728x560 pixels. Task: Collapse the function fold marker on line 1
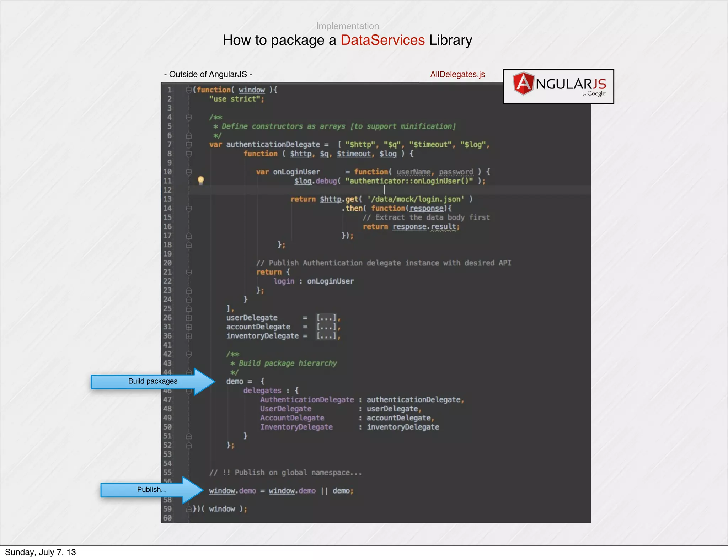point(189,90)
